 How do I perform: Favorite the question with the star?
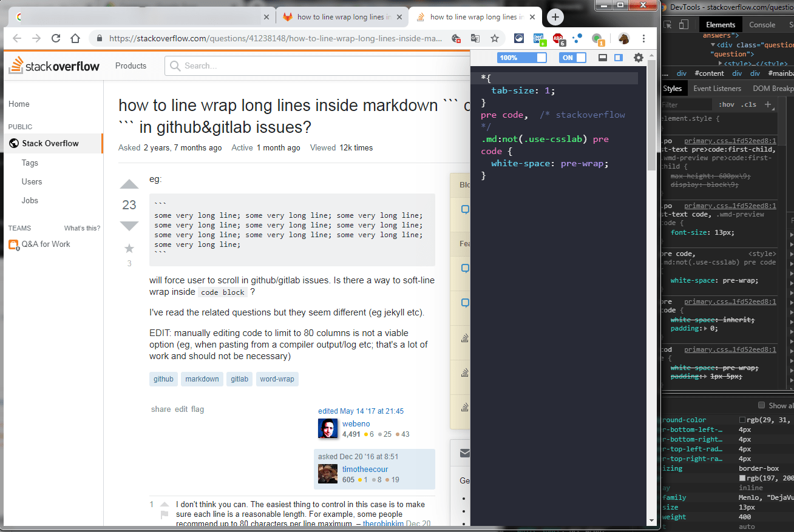[x=129, y=249]
